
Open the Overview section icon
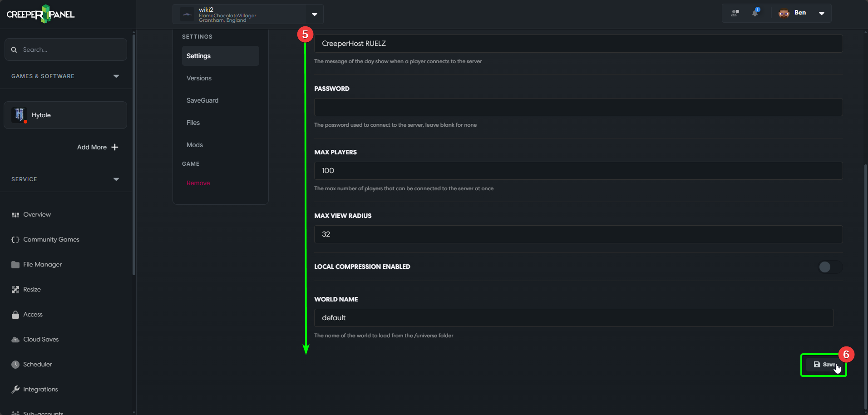click(15, 214)
